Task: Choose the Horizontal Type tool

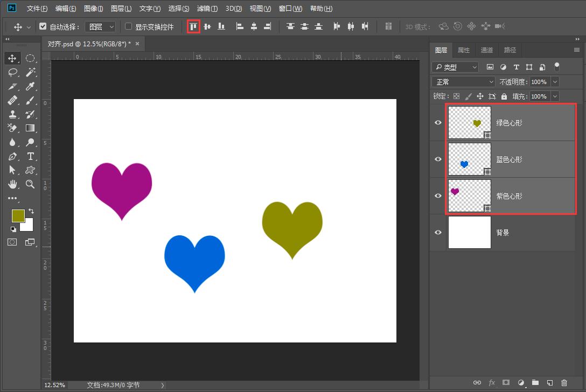Action: coord(31,156)
